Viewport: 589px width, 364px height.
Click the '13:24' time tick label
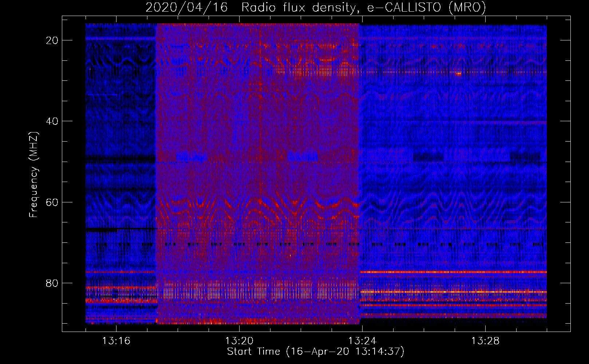(362, 341)
